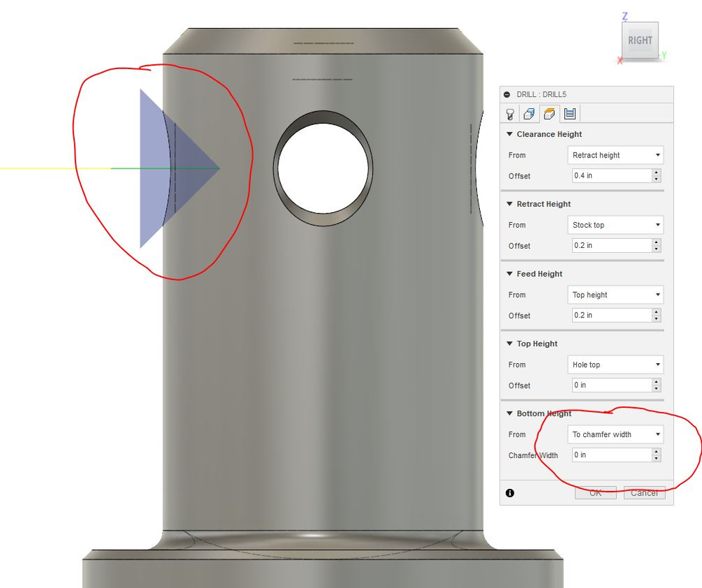Image resolution: width=702 pixels, height=588 pixels.
Task: Click inside the Chamfer Width input field
Action: [611, 455]
